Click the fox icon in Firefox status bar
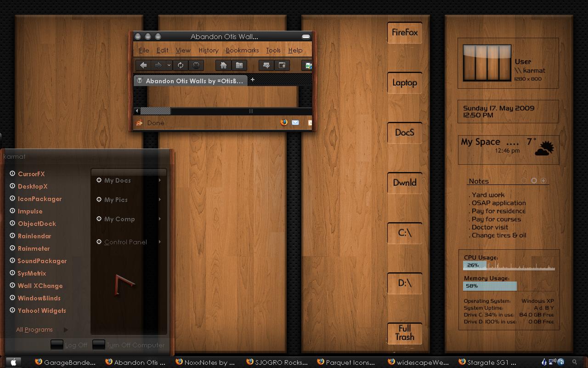588x368 pixels. click(139, 123)
